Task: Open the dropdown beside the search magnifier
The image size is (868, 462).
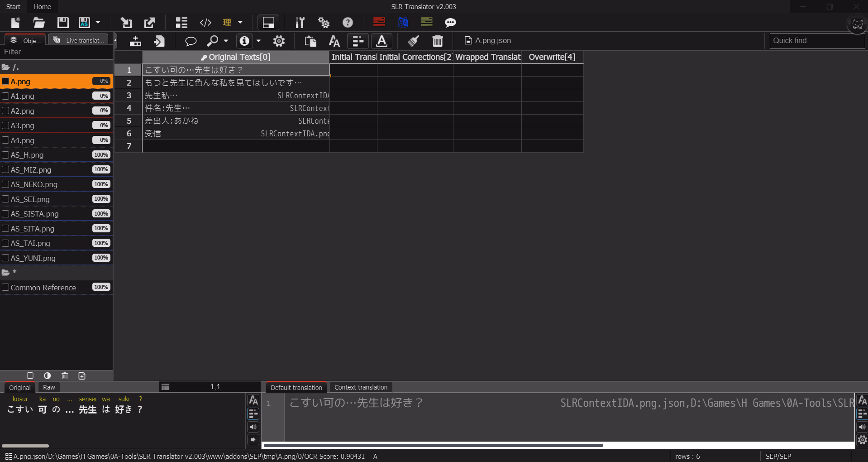Action: point(226,41)
